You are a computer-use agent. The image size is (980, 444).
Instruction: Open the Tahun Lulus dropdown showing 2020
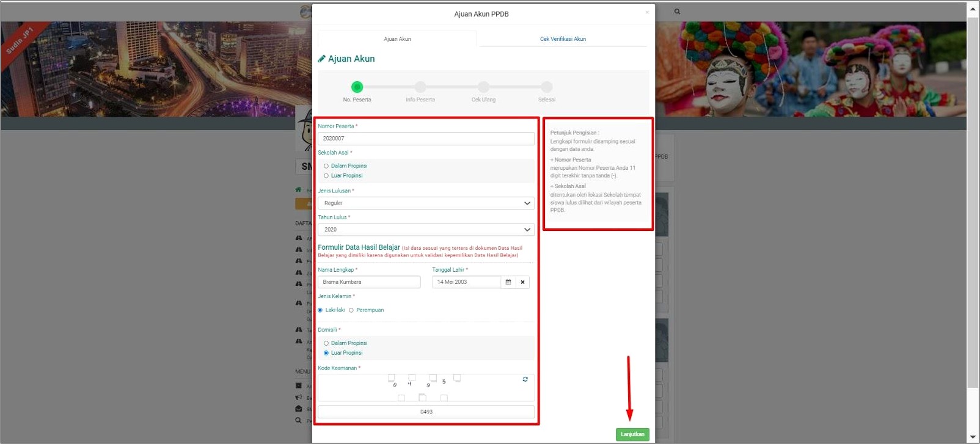click(x=426, y=230)
